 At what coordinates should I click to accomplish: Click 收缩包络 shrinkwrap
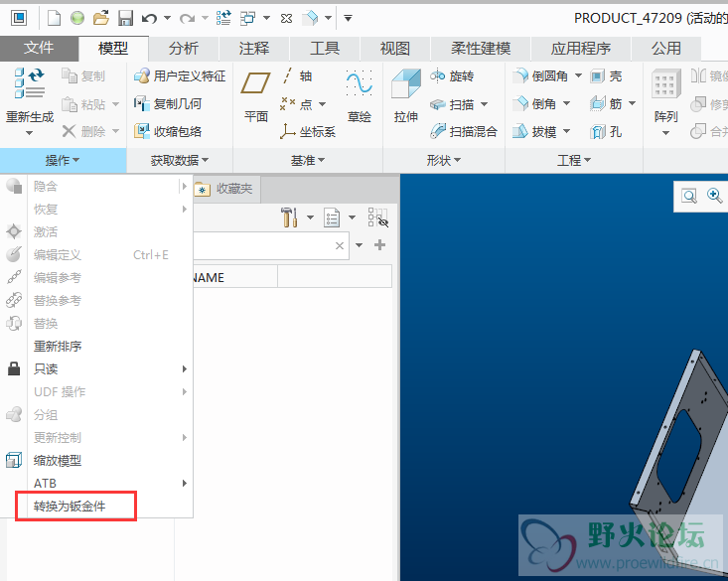click(168, 132)
